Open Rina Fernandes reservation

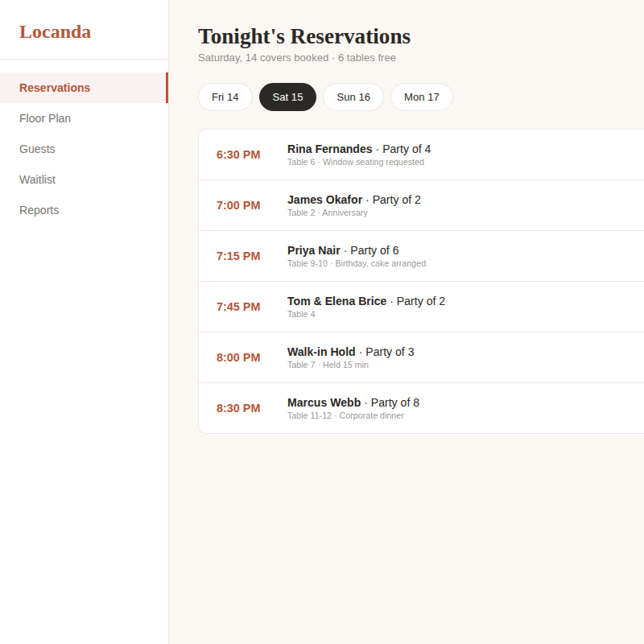pyautogui.click(x=421, y=155)
